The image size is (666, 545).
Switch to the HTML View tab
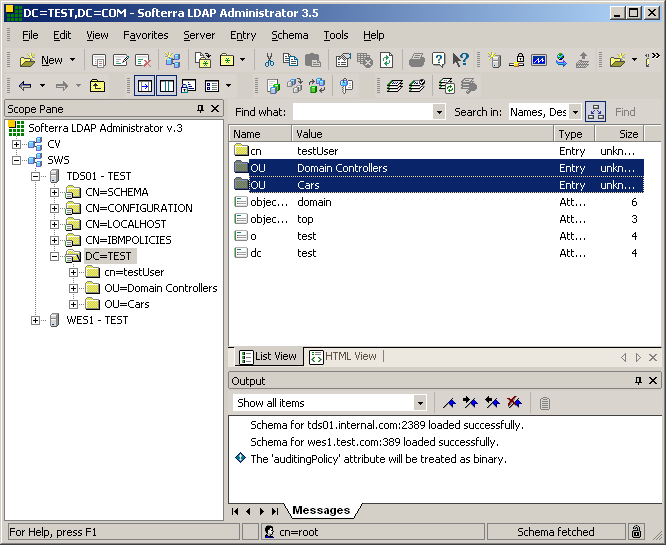[344, 356]
